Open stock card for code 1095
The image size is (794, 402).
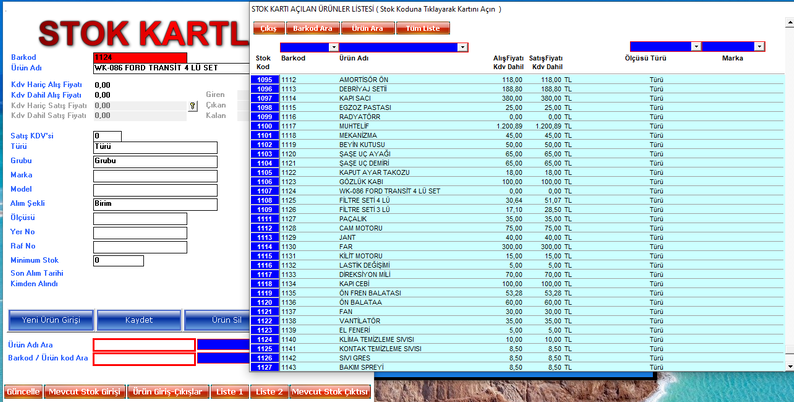tap(264, 79)
